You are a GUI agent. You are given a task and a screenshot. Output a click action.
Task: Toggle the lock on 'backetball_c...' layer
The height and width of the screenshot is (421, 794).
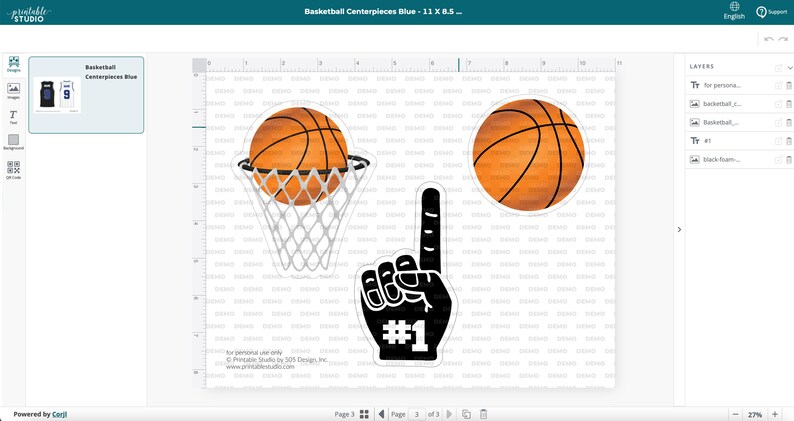pos(778,104)
